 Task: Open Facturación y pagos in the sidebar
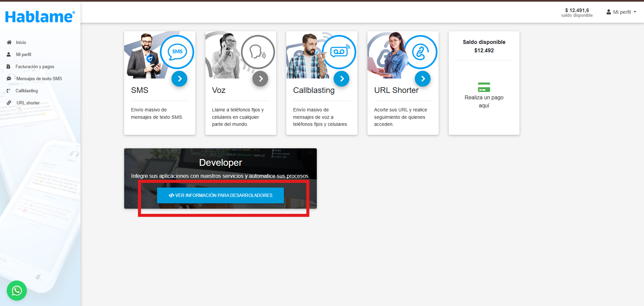coord(35,66)
